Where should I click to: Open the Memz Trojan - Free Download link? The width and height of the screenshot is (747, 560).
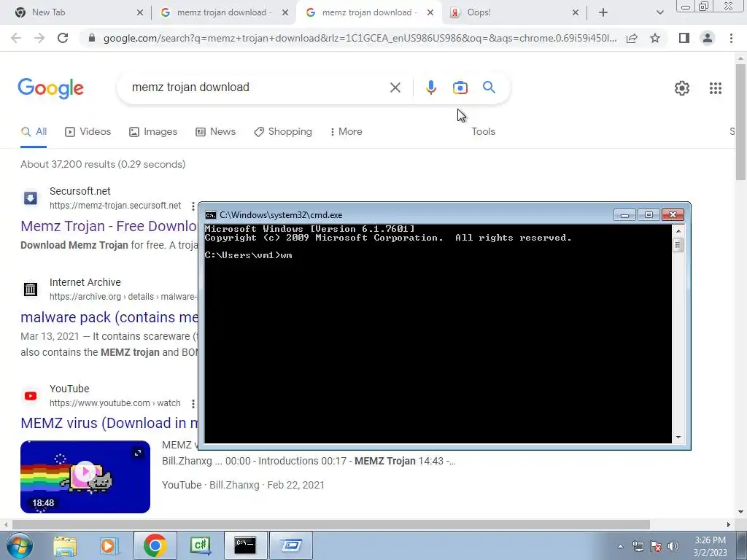click(x=109, y=226)
